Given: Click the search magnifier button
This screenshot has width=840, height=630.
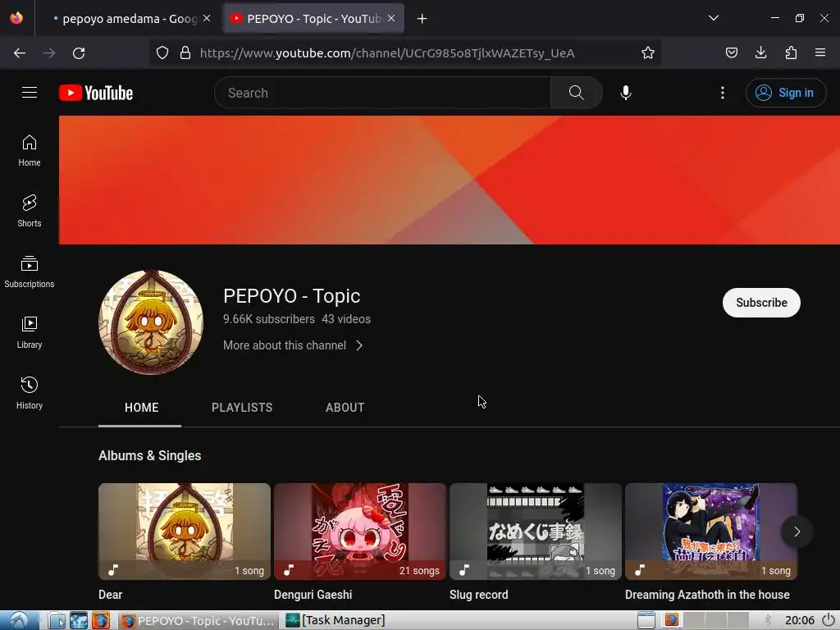Looking at the screenshot, I should pos(577,93).
